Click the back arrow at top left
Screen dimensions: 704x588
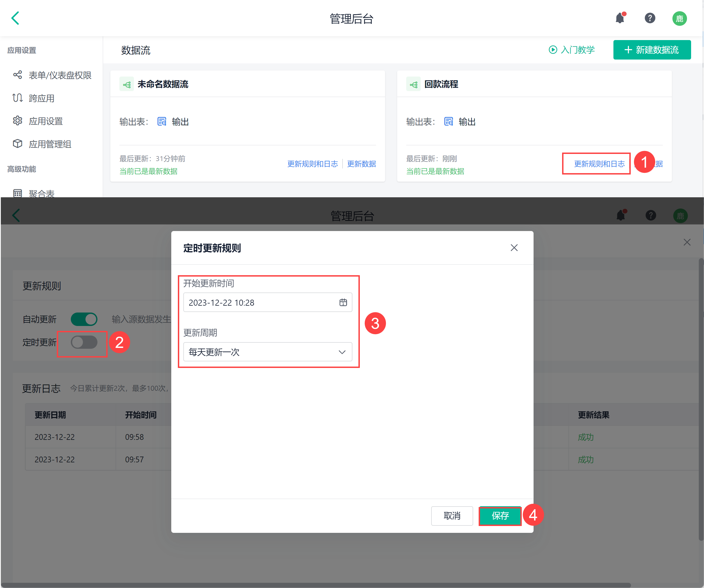pyautogui.click(x=15, y=18)
